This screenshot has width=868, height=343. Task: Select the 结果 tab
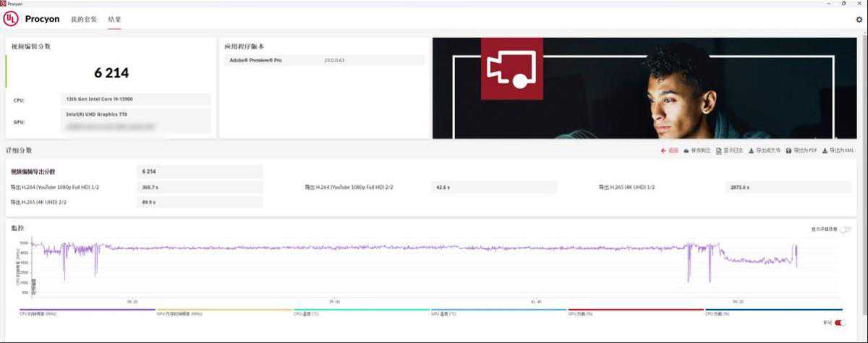pos(114,20)
